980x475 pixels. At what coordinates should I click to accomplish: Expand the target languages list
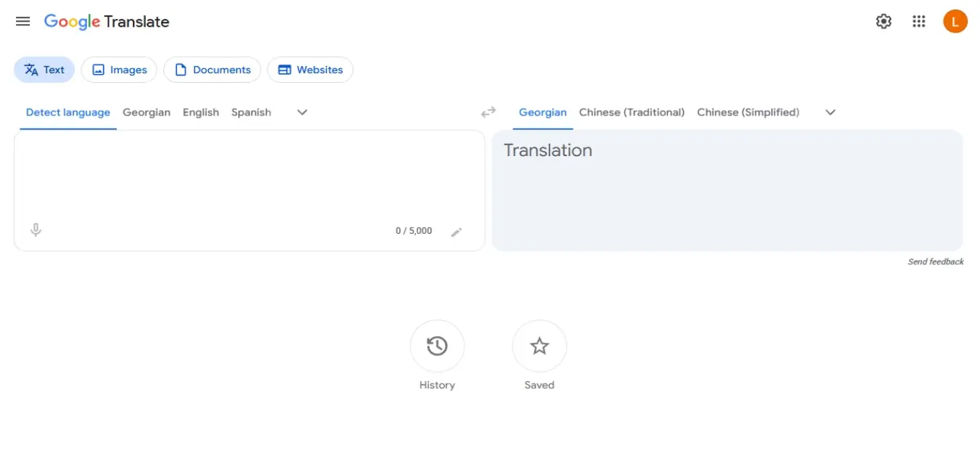tap(830, 113)
